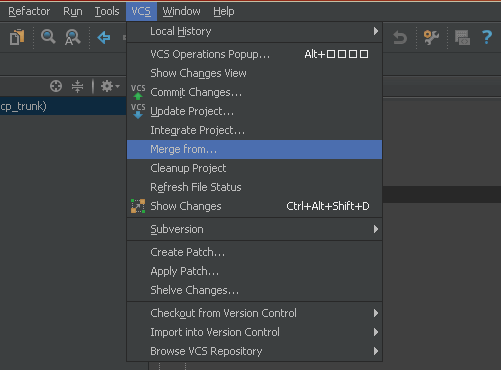Expand the Local History submenu
The height and width of the screenshot is (370, 501).
point(254,31)
